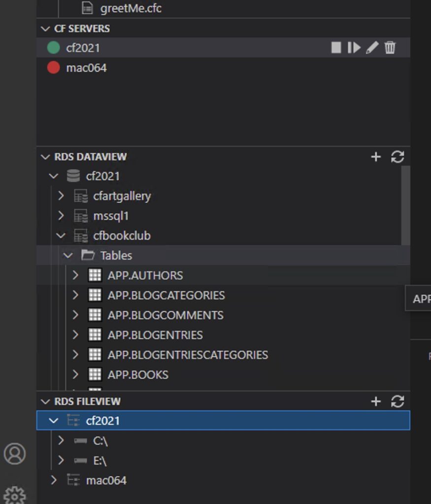The height and width of the screenshot is (504, 431).
Task: Edit the cf2021 server settings
Action: pos(372,48)
